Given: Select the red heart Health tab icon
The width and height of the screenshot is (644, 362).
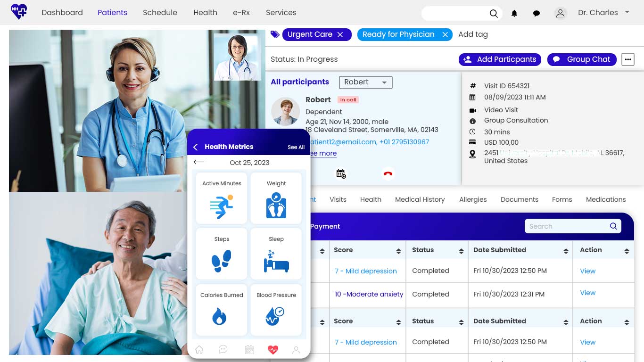Looking at the screenshot, I should click(x=273, y=349).
